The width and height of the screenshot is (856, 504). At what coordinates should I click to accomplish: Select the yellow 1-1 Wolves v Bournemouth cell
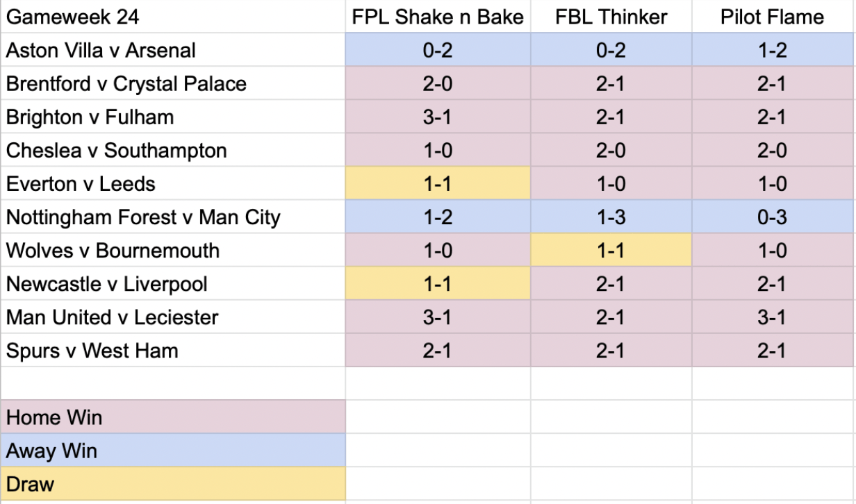[611, 250]
